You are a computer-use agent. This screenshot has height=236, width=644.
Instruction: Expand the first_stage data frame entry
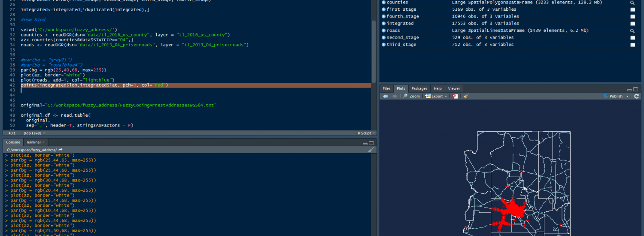pyautogui.click(x=383, y=9)
